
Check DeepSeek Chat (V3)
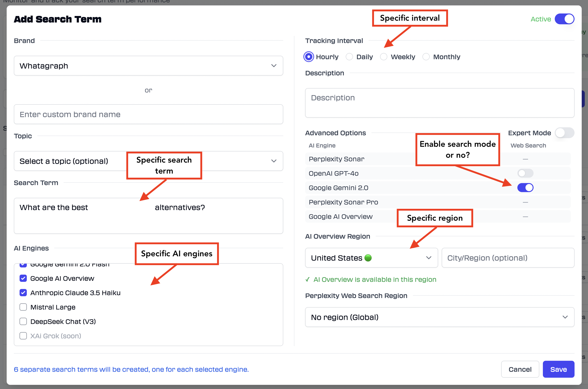[x=23, y=321]
